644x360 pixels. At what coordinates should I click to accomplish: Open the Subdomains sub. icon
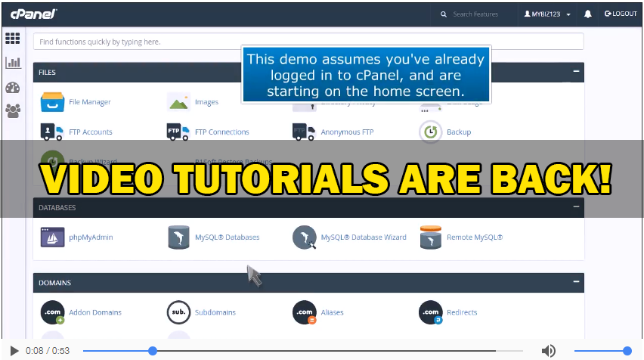178,312
